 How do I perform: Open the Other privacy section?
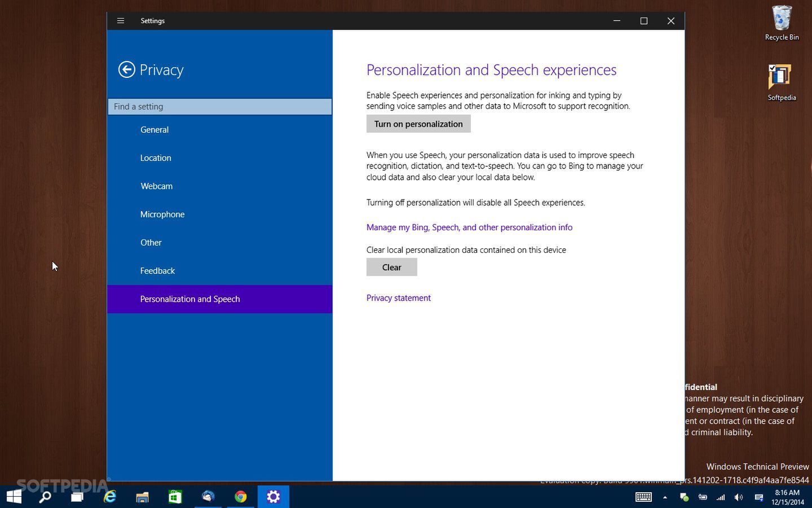tap(220, 243)
